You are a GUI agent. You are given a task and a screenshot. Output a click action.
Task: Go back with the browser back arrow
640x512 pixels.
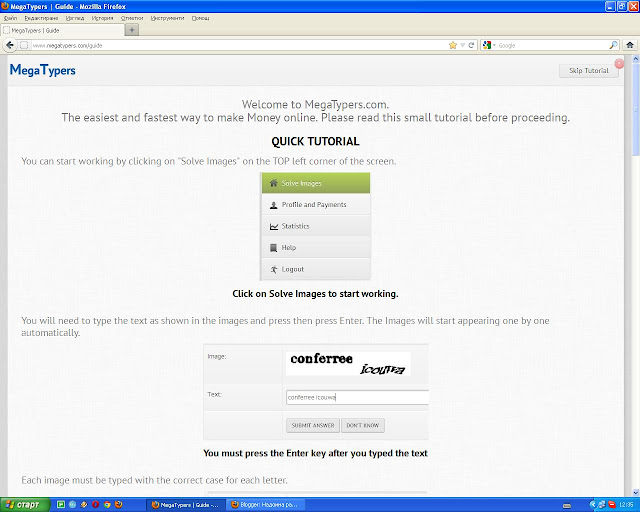pos(10,45)
